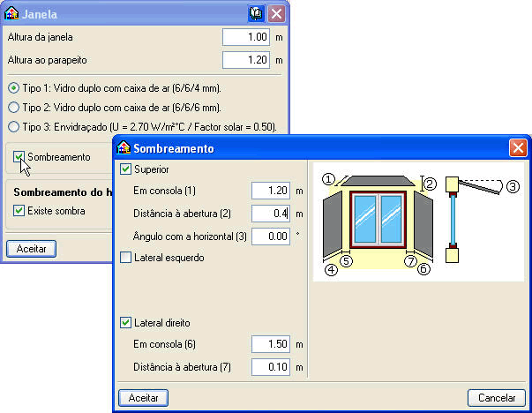This screenshot has width=532, height=413.
Task: Click Aceitar in the Sombreamento dialog
Action: (143, 398)
